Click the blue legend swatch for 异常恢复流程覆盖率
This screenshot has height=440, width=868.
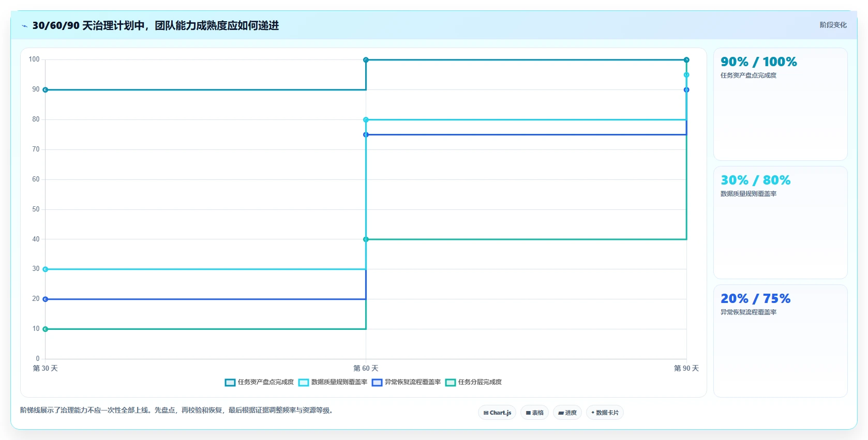pyautogui.click(x=377, y=383)
